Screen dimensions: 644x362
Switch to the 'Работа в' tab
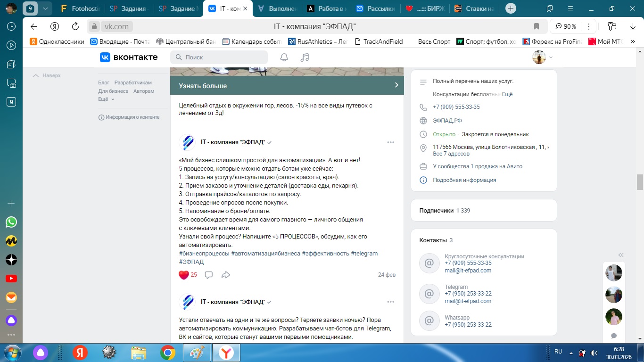coord(326,8)
